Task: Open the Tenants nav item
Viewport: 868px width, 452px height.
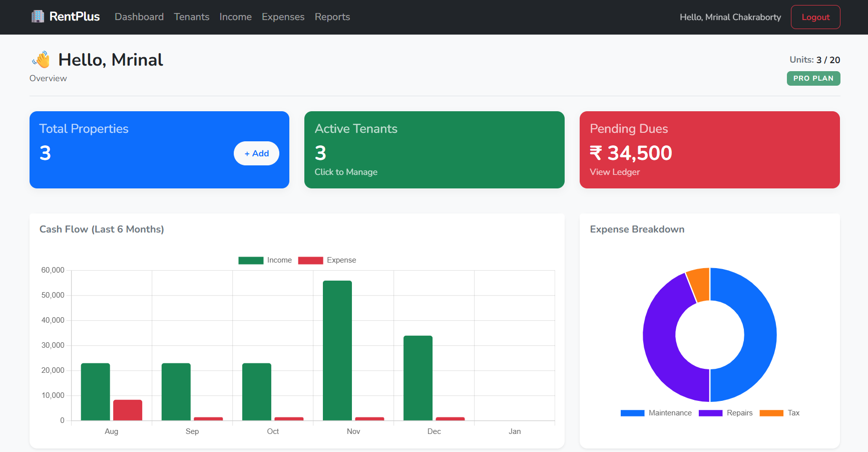Action: coord(192,17)
